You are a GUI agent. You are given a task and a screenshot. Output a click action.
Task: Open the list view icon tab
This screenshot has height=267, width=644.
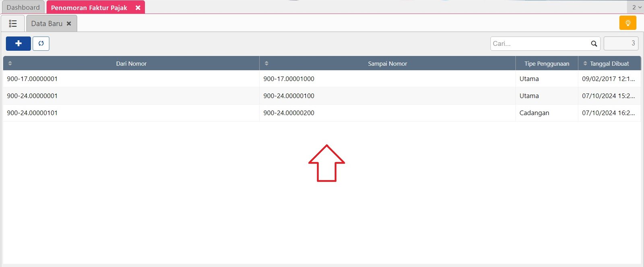tap(13, 24)
